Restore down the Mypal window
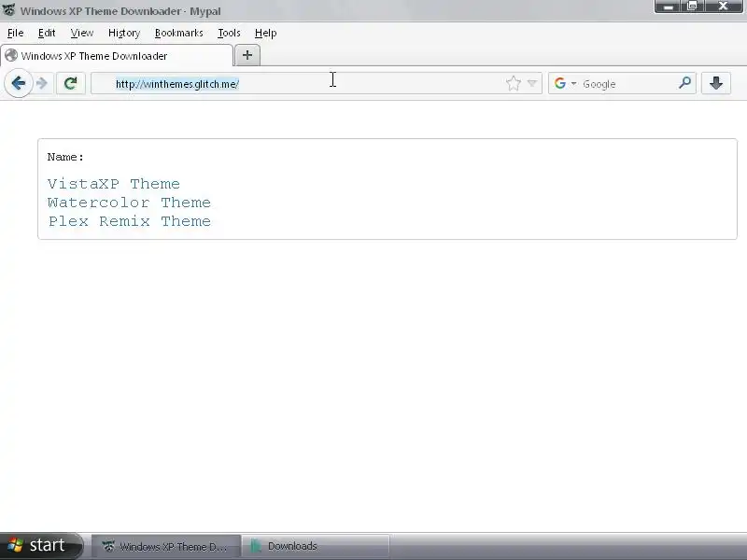This screenshot has height=560, width=747. pos(692,7)
